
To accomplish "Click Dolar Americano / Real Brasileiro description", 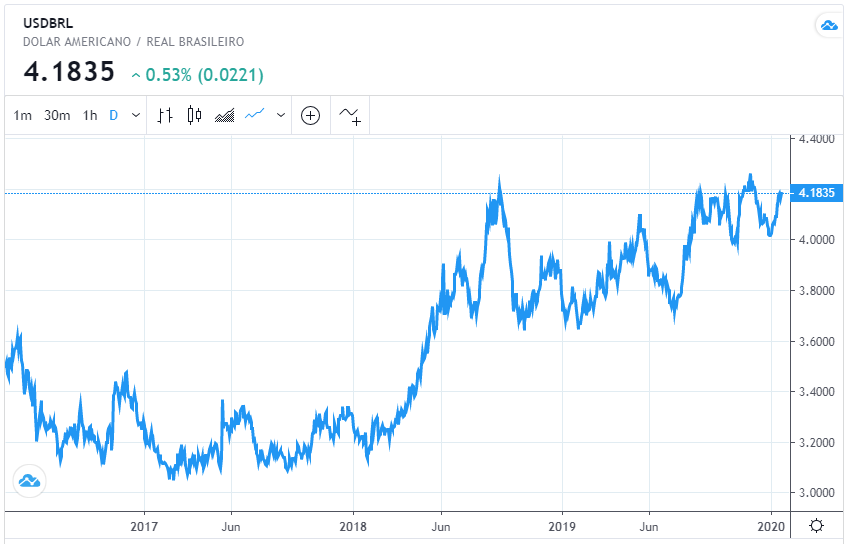I will coord(133,42).
